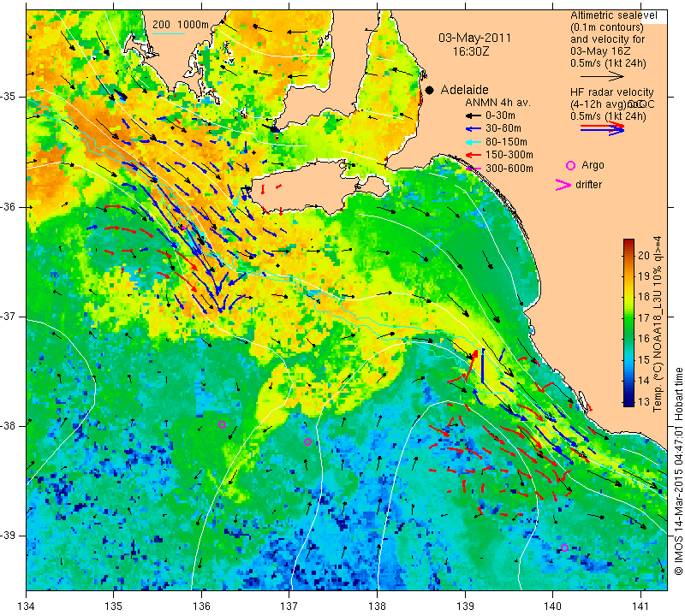Click the 30-80m depth legend label
The image size is (685, 616).
503,129
